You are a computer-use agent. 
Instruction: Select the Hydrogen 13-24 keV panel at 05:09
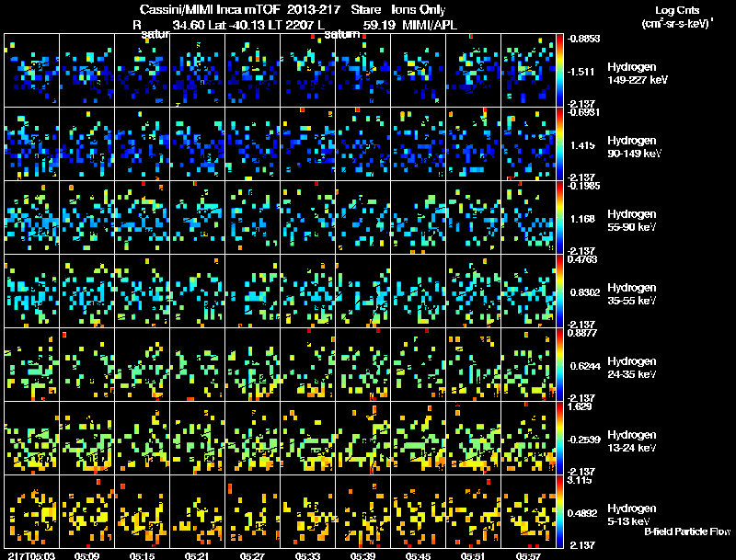pos(87,438)
